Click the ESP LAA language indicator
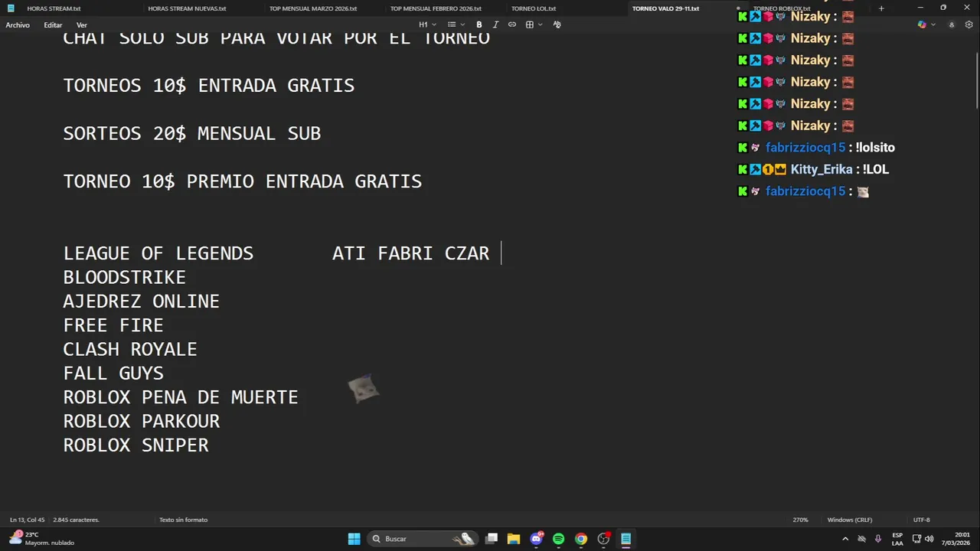Viewport: 980px width, 551px height. point(897,539)
